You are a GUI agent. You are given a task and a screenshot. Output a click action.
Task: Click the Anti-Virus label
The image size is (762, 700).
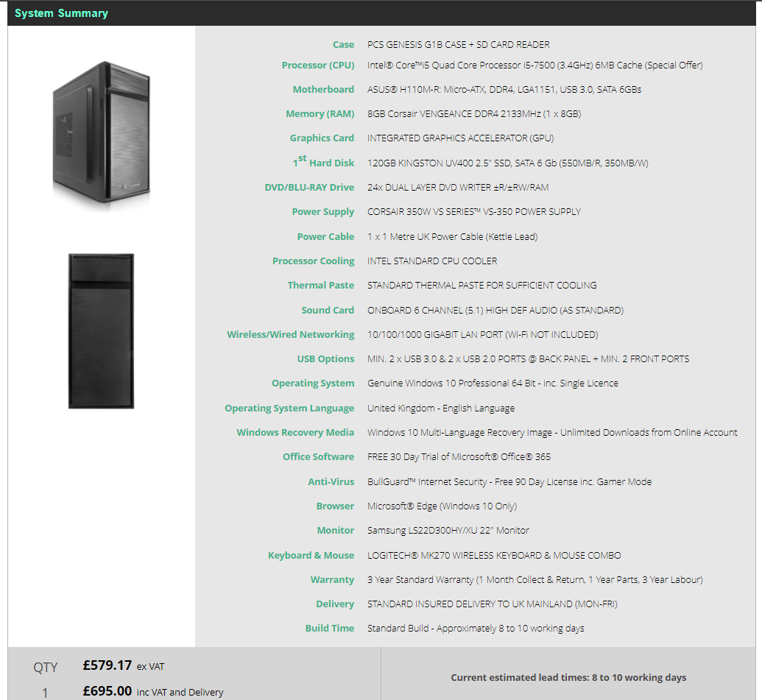331,481
